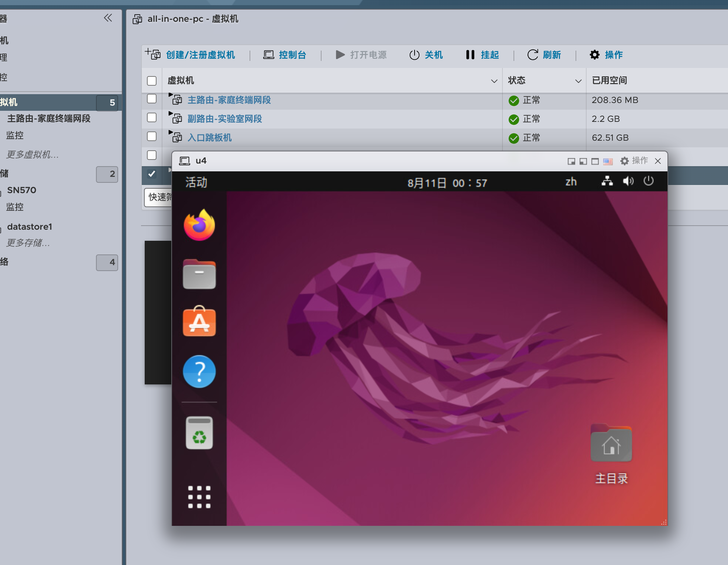Screen dimensions: 728x565
Task: Open Files from the Ubuntu dock
Action: [199, 274]
